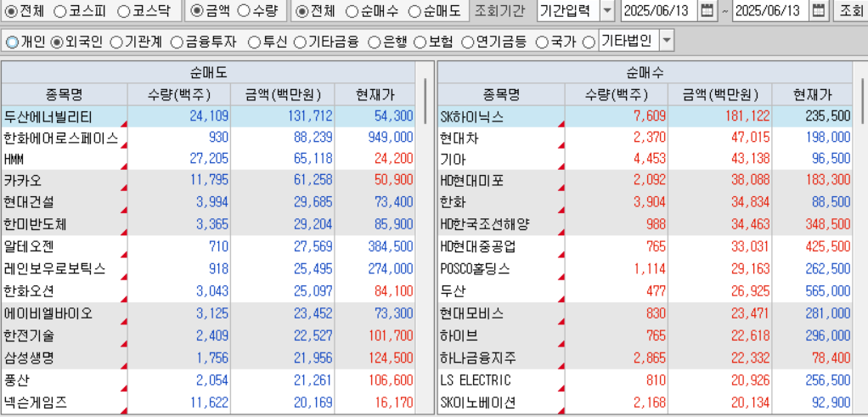Click the 한화오션 stock name
868x417 pixels.
tap(29, 290)
